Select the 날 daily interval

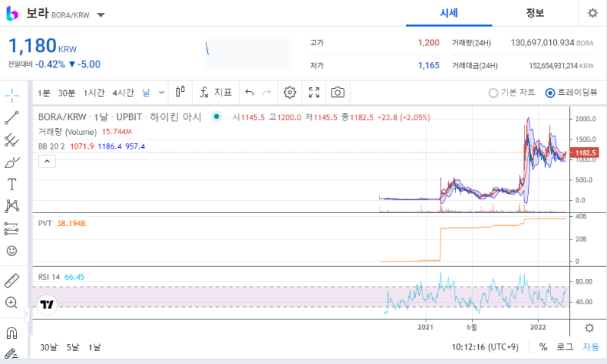(x=146, y=93)
